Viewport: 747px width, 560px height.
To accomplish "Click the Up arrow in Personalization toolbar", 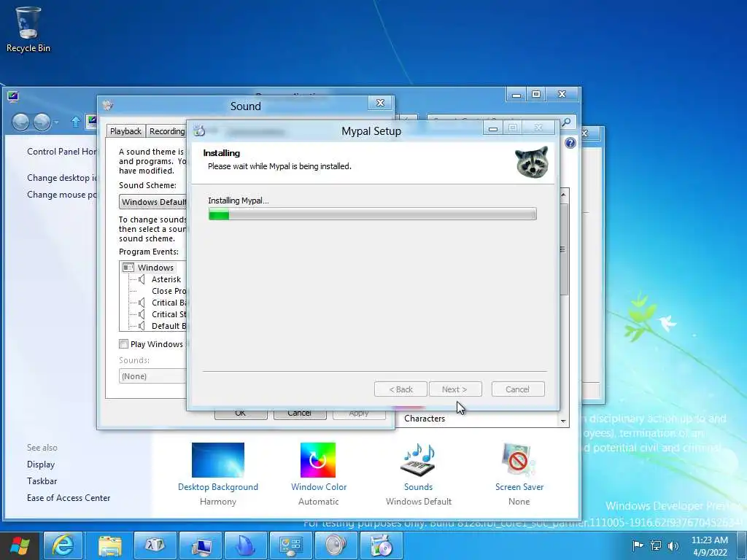I will tap(75, 122).
